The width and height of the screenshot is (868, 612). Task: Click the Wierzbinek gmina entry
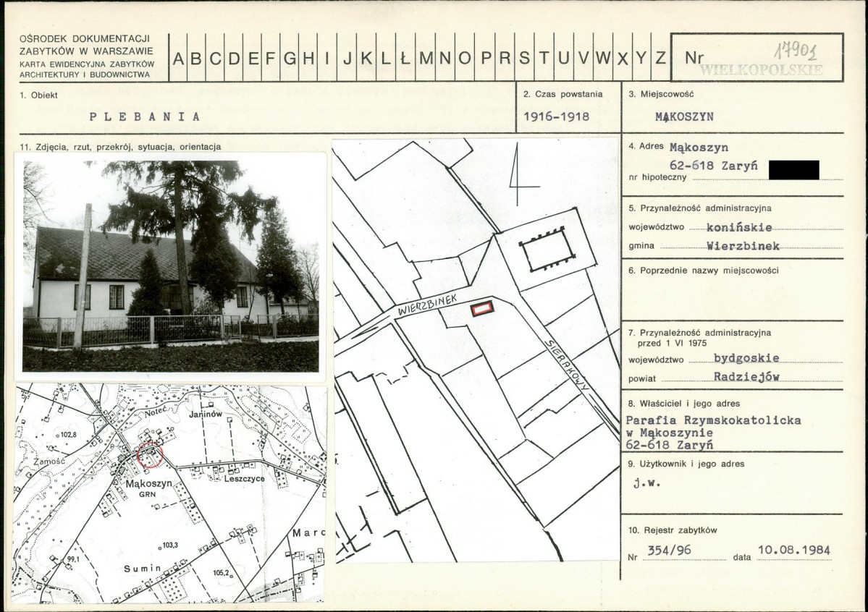click(743, 246)
